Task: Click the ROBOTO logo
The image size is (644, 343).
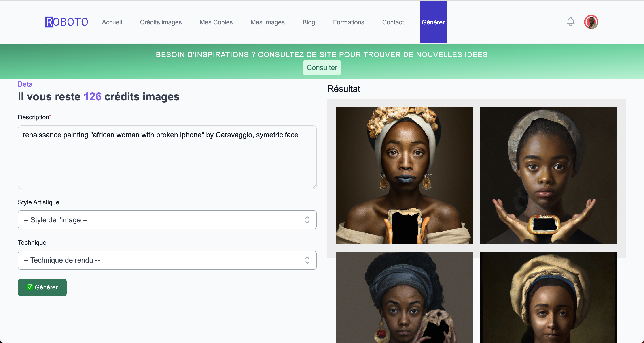Action: 66,22
